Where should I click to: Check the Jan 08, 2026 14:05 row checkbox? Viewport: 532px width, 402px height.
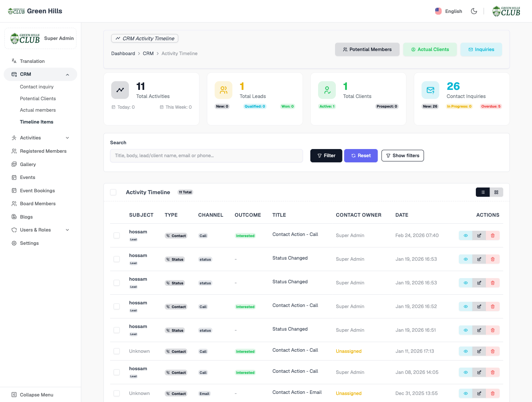[117, 372]
